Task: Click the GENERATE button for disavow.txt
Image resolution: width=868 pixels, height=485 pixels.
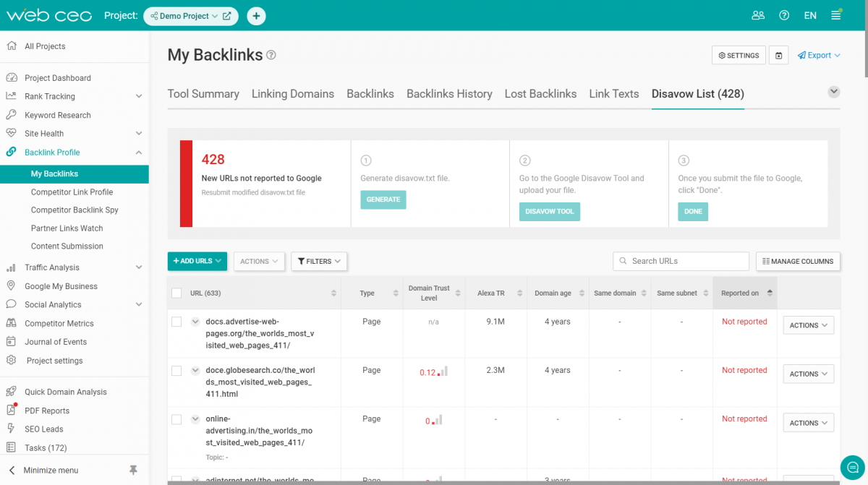Action: (x=383, y=199)
